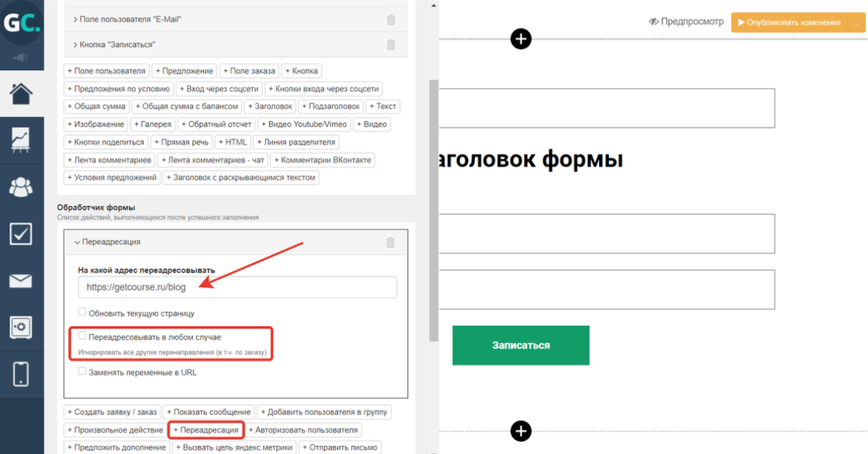Click the mobile phone icon in the sidebar
Image resolution: width=868 pixels, height=454 pixels.
pos(21,374)
